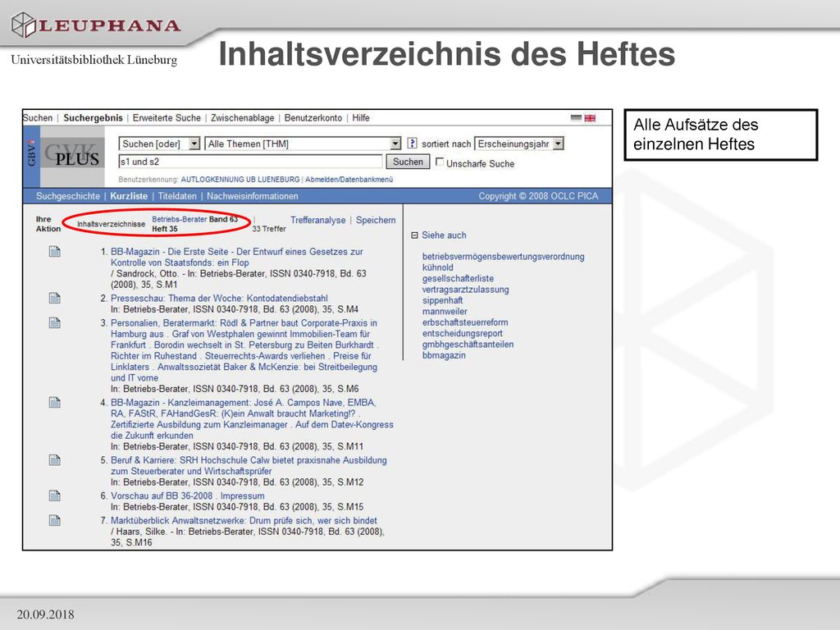Click the Suchen search button
The height and width of the screenshot is (630, 840).
pyautogui.click(x=408, y=162)
